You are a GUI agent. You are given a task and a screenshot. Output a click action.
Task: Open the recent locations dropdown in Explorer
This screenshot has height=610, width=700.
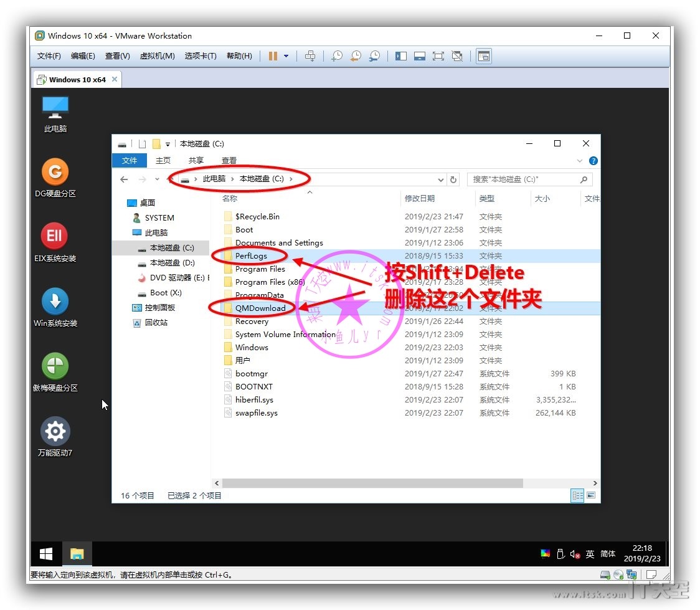[x=157, y=179]
